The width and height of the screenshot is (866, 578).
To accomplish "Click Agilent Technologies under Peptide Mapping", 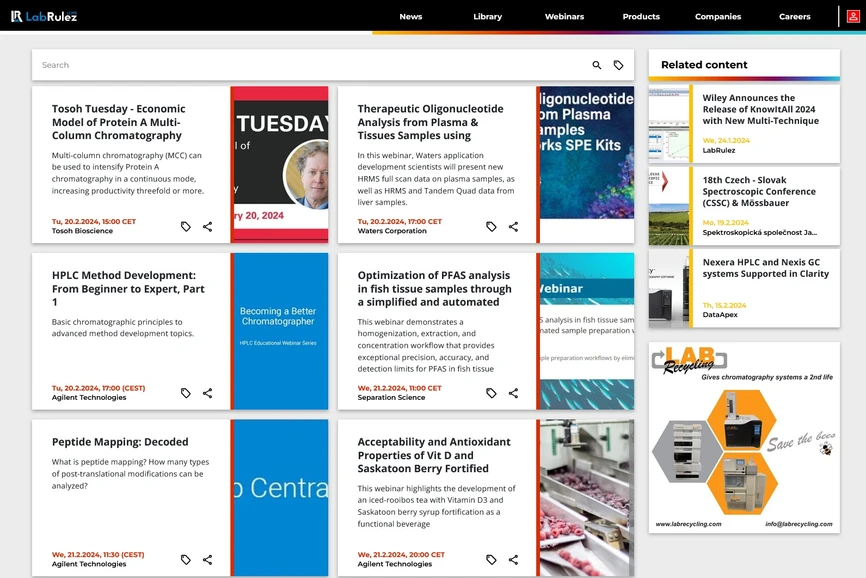I will pos(89,564).
